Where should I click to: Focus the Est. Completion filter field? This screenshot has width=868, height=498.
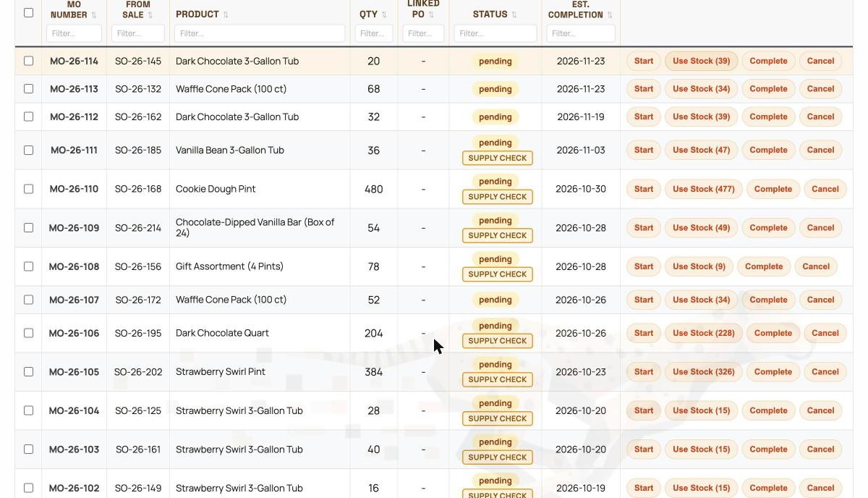click(x=581, y=33)
